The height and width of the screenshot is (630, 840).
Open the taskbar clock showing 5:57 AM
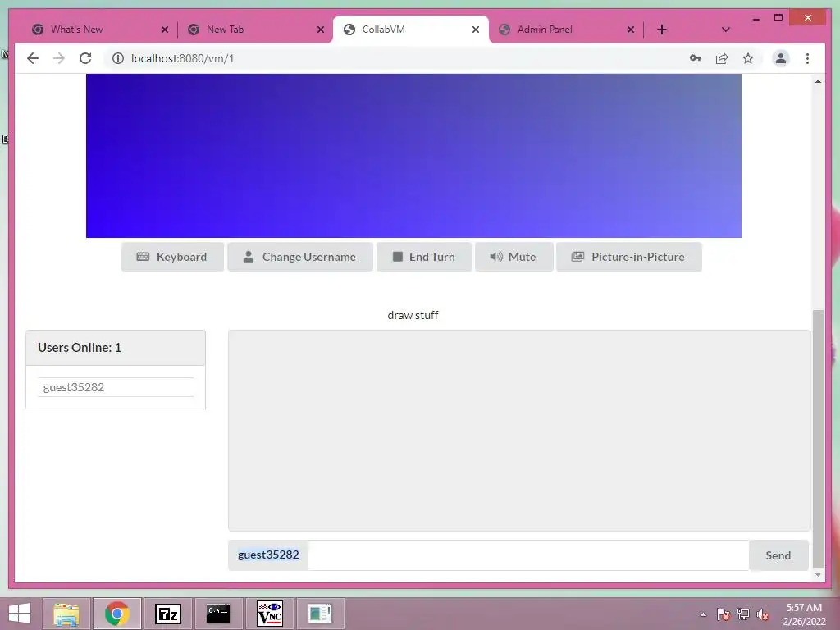point(804,614)
